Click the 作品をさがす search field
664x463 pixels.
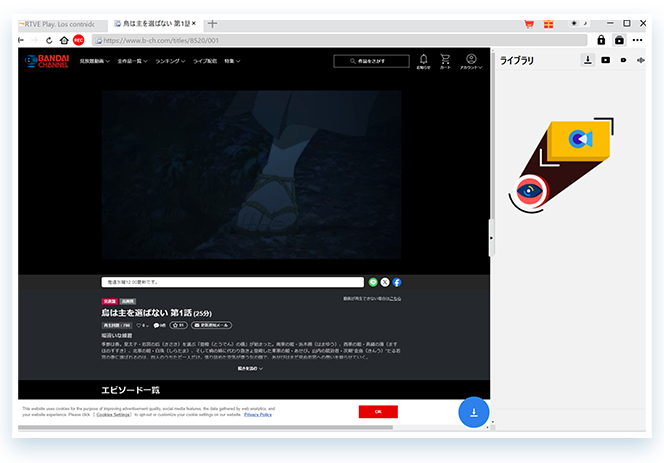tap(371, 61)
